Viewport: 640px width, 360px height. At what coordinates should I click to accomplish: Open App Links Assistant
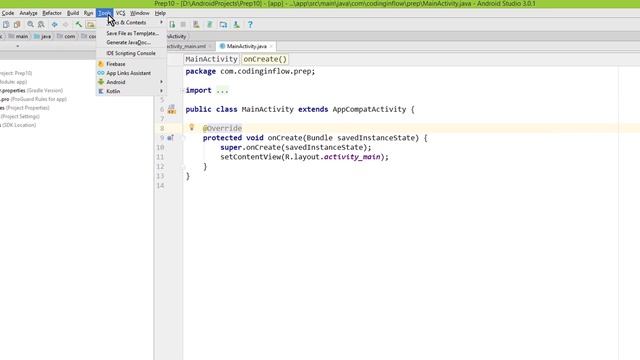tap(131, 73)
